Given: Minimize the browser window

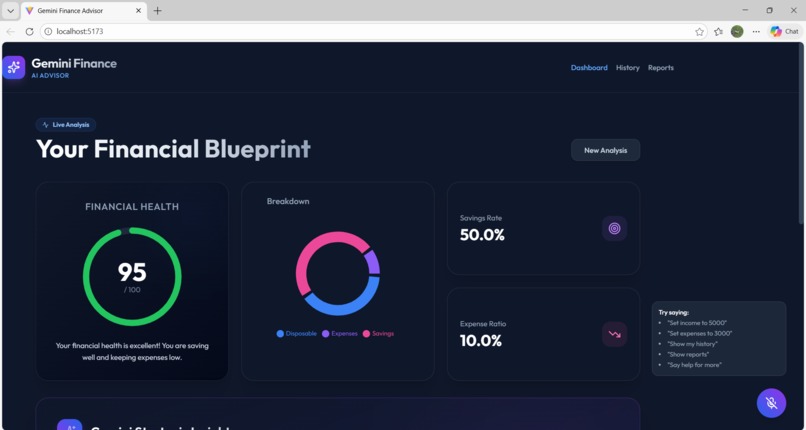Looking at the screenshot, I should (x=745, y=10).
